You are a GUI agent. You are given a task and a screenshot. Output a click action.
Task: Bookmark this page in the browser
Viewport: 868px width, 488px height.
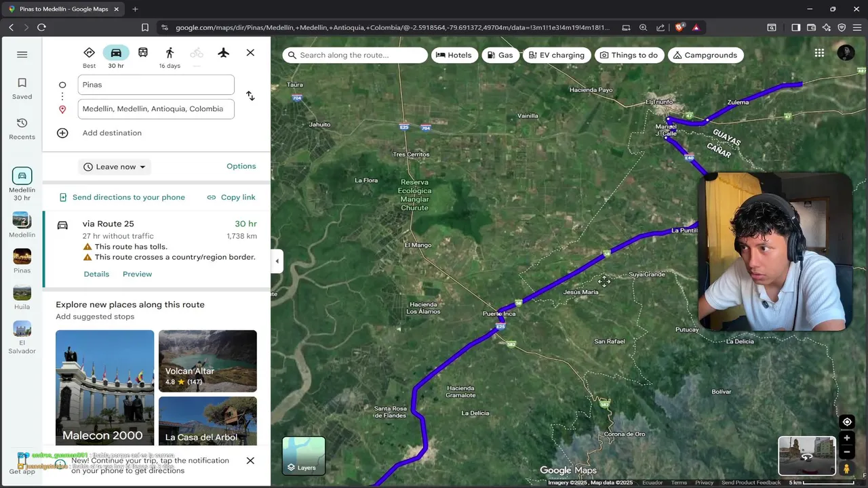pos(145,27)
